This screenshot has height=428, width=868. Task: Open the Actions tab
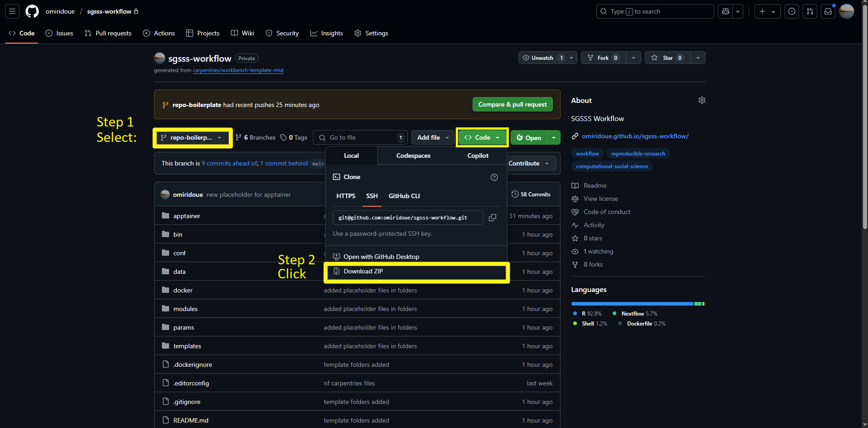(x=159, y=33)
